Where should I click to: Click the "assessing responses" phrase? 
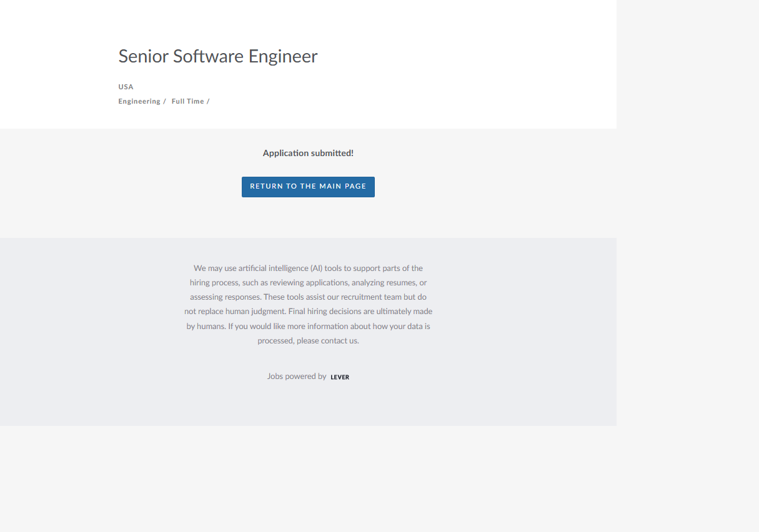pos(225,297)
